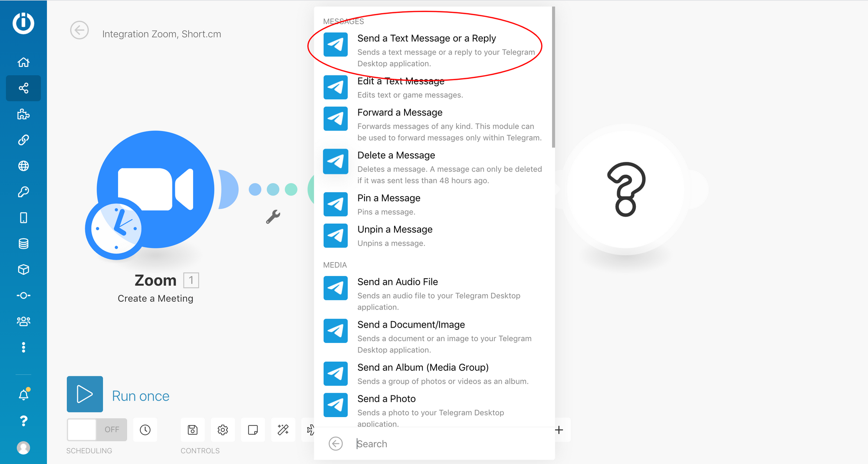Auto-align modules with the magic wand icon
This screenshot has width=868, height=464.
point(283,430)
